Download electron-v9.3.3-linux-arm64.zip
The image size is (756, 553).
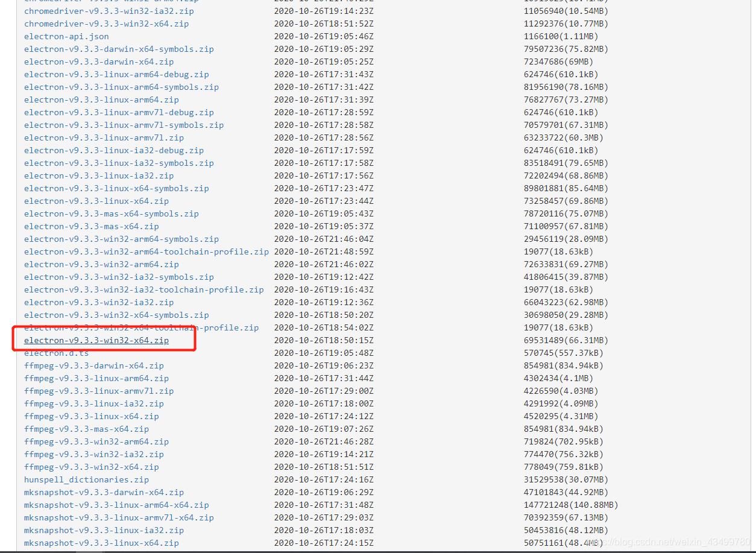coord(101,100)
